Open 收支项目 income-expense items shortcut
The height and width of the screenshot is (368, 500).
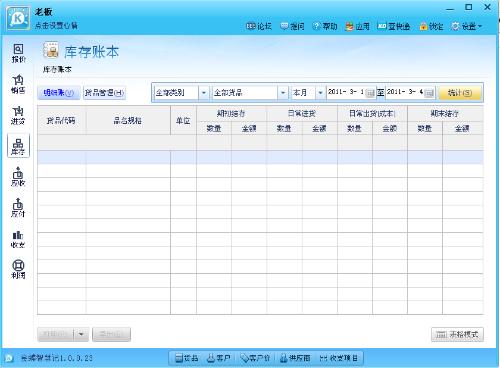point(339,358)
